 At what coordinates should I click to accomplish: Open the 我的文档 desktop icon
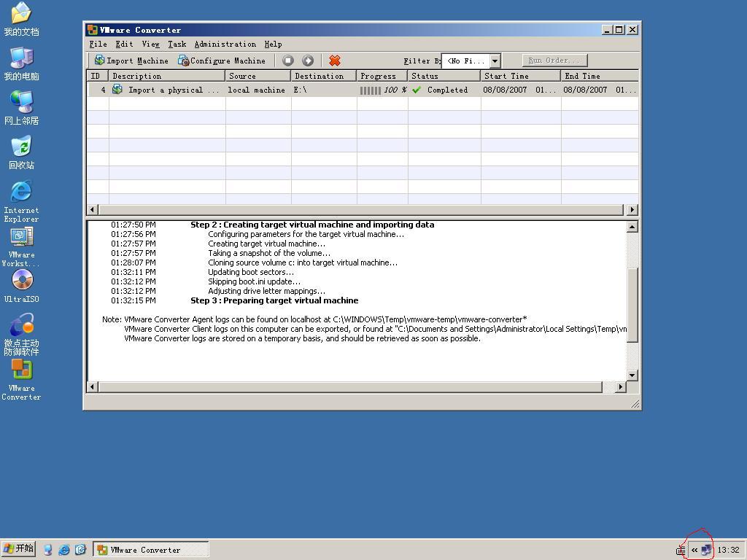pos(21,20)
